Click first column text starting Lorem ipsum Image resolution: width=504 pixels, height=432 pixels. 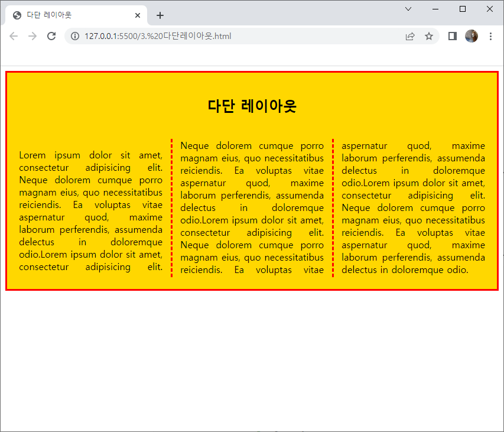[x=90, y=211]
